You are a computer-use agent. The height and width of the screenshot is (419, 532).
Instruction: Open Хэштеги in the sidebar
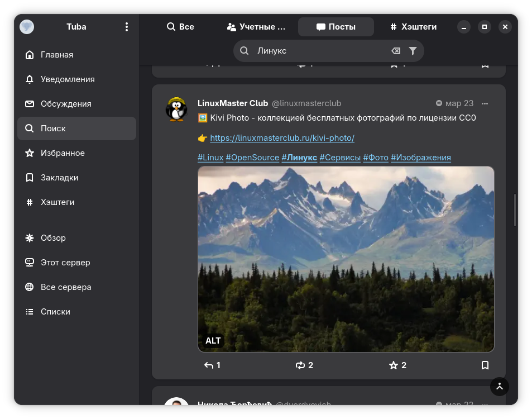pyautogui.click(x=76, y=202)
